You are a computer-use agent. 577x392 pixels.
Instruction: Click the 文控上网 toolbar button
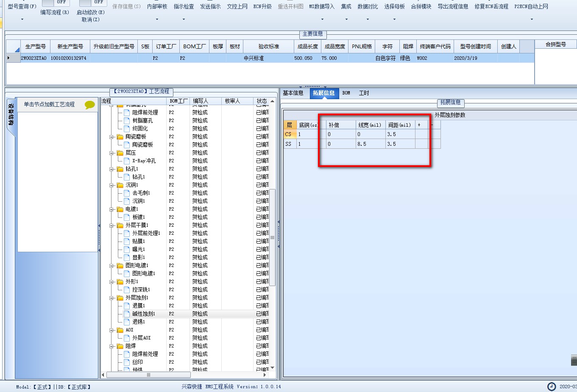pos(237,6)
